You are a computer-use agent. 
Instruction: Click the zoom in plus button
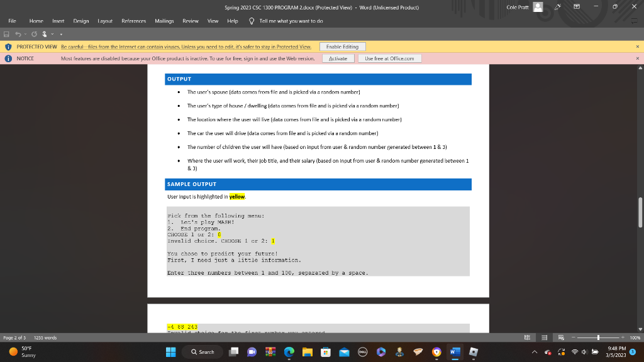[623, 337]
